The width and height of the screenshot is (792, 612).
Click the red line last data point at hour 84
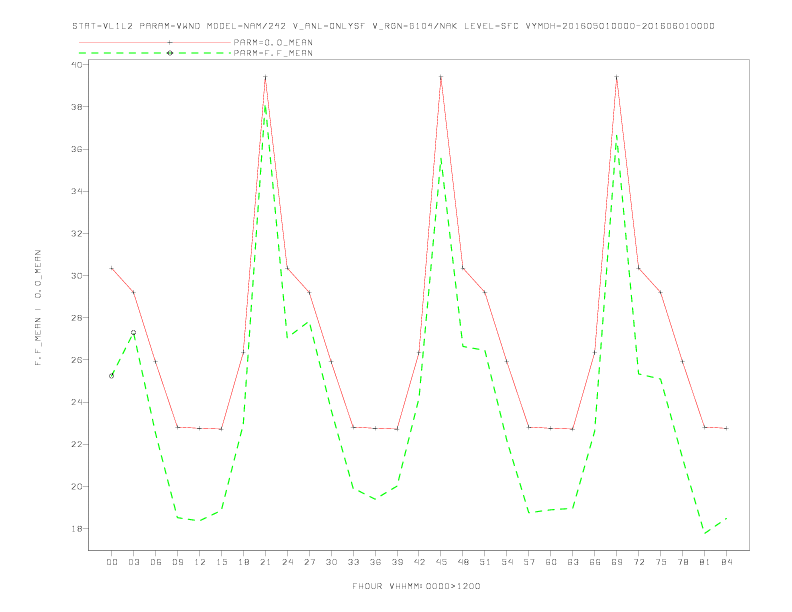click(x=726, y=428)
